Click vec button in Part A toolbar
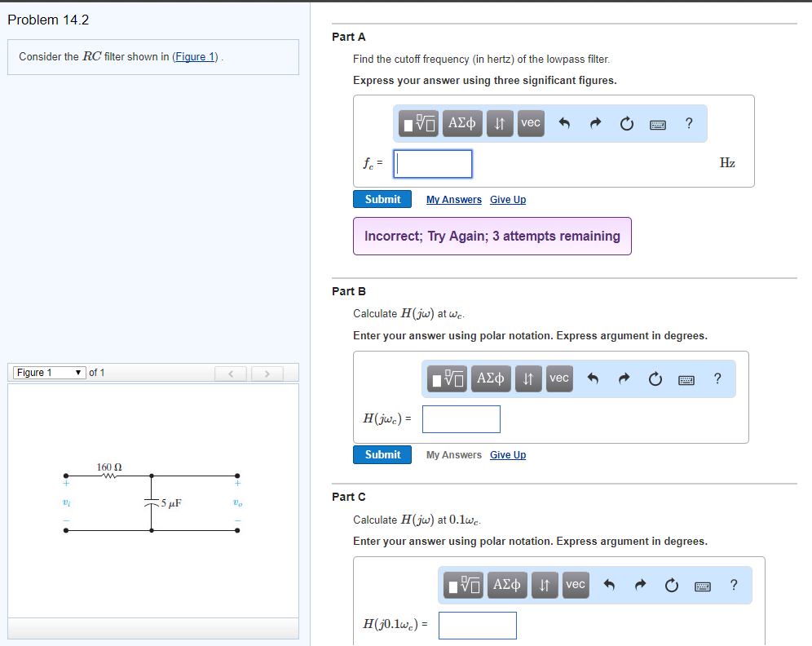Image resolution: width=812 pixels, height=646 pixels. point(531,123)
